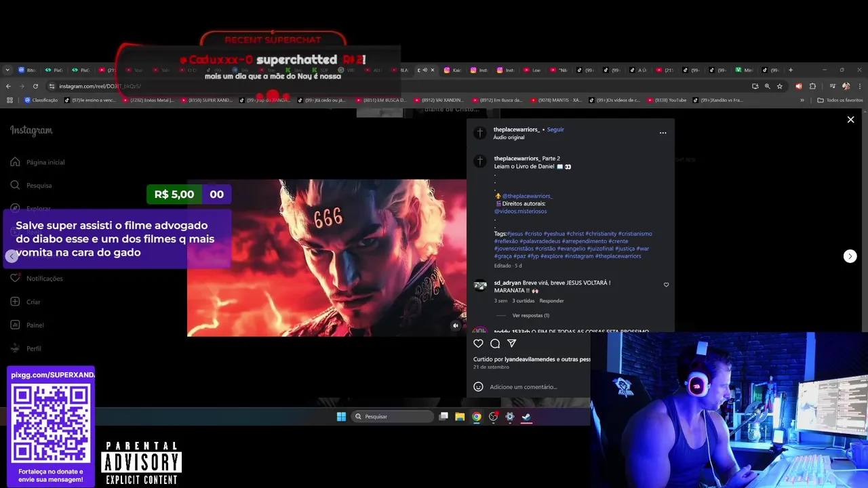Open the @theplacewarriors_ mention in caption

click(528, 196)
